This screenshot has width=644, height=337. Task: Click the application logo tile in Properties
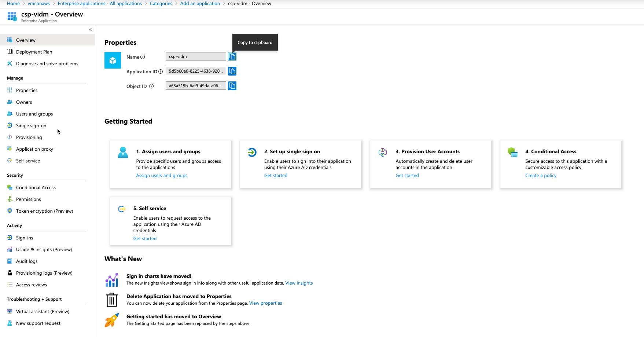coord(113,61)
